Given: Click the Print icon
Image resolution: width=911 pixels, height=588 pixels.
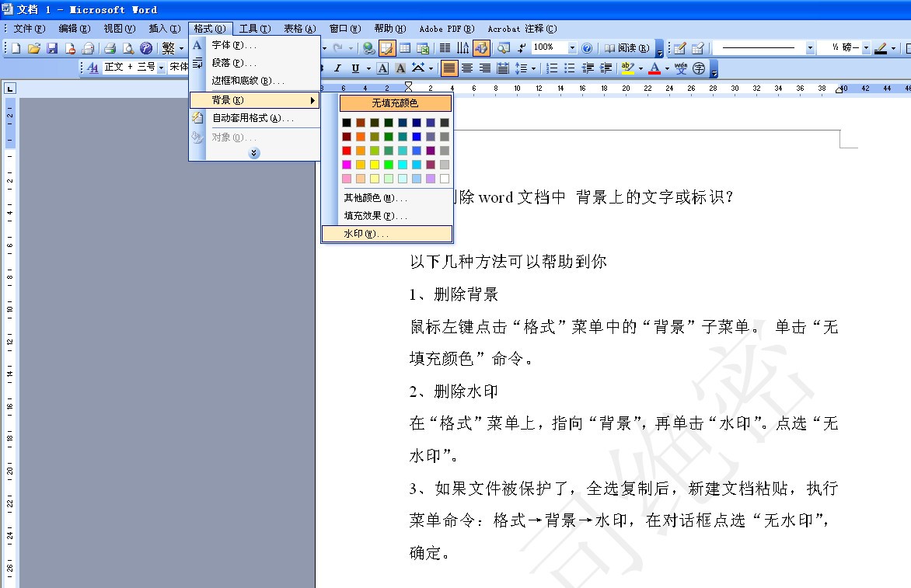Looking at the screenshot, I should pyautogui.click(x=110, y=48).
